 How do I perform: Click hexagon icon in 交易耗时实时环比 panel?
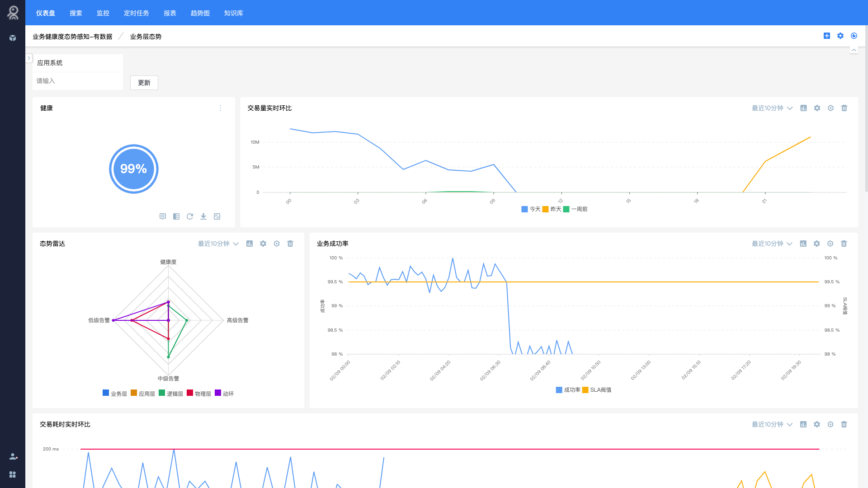tap(830, 424)
